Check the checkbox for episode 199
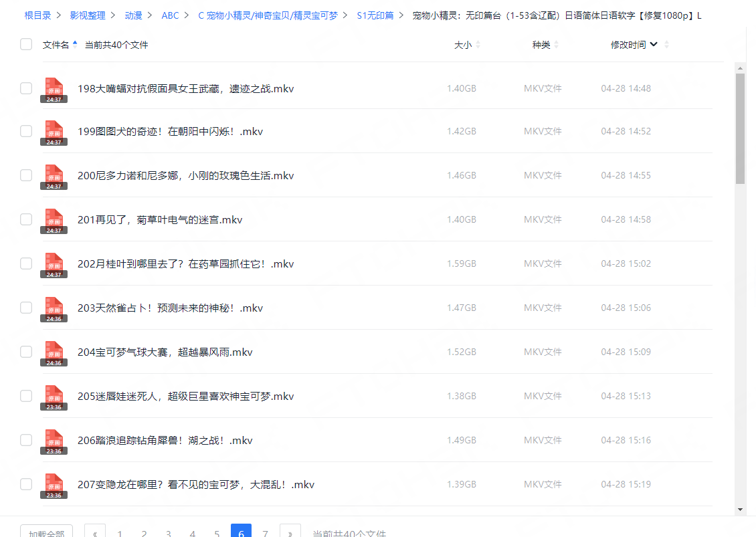 [25, 131]
